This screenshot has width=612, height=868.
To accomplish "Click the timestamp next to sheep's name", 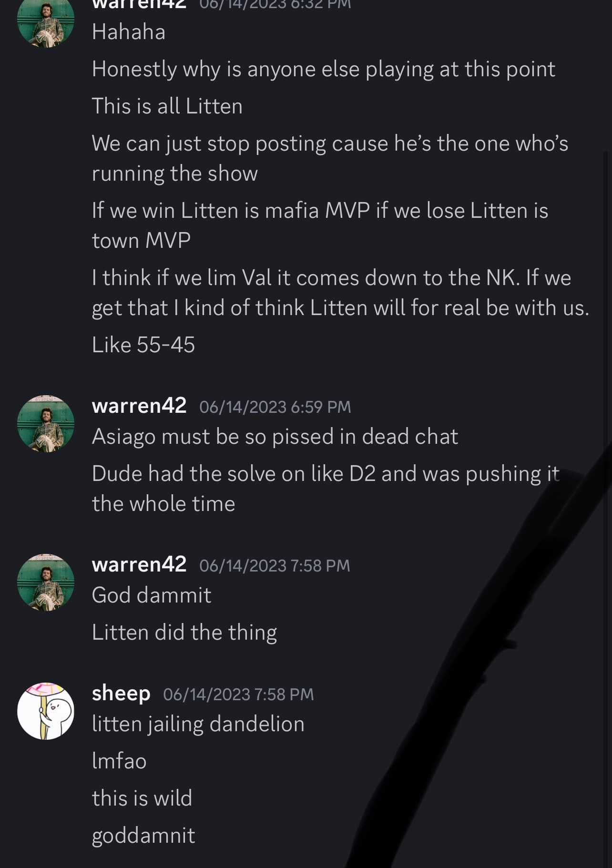I will (x=238, y=694).
